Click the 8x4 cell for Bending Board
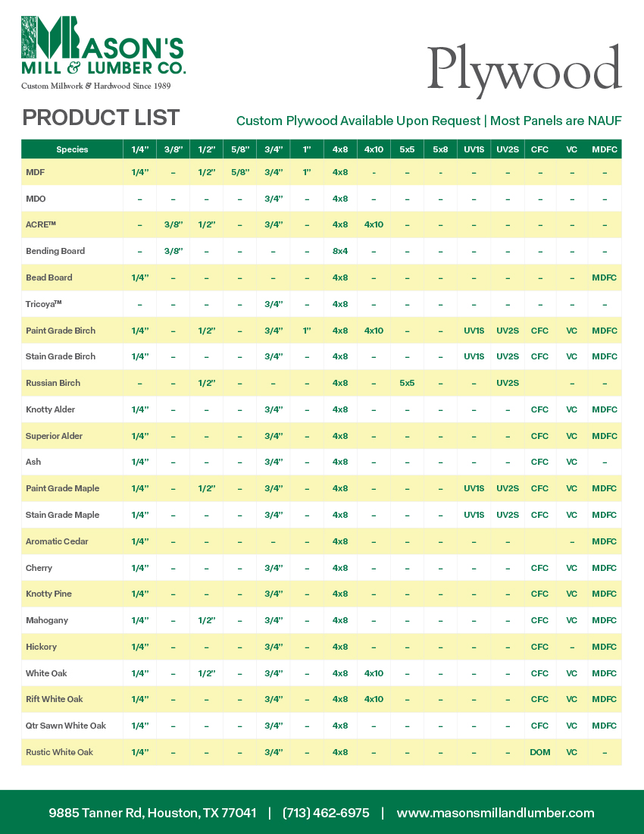Image resolution: width=644 pixels, height=834 pixels. 340,251
